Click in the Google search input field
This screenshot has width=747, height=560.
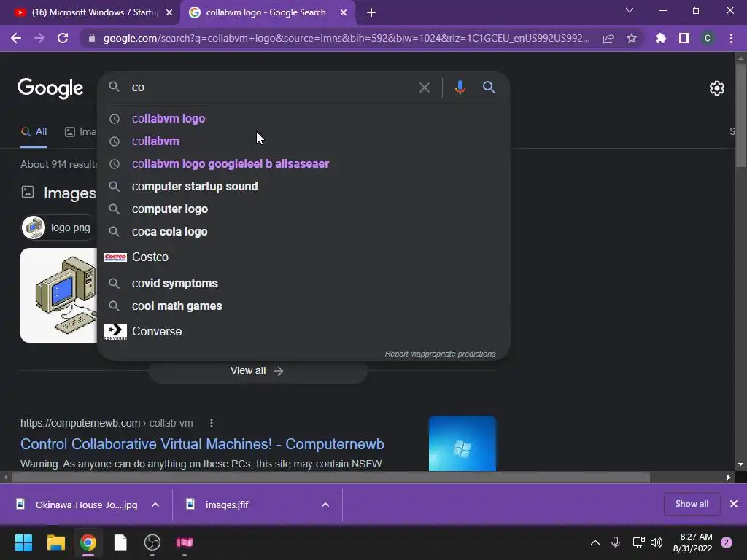[x=271, y=87]
